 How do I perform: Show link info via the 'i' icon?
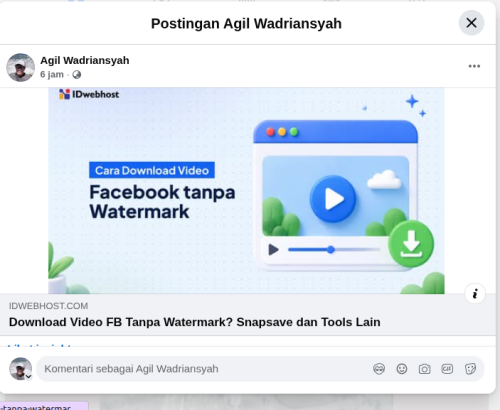(475, 294)
